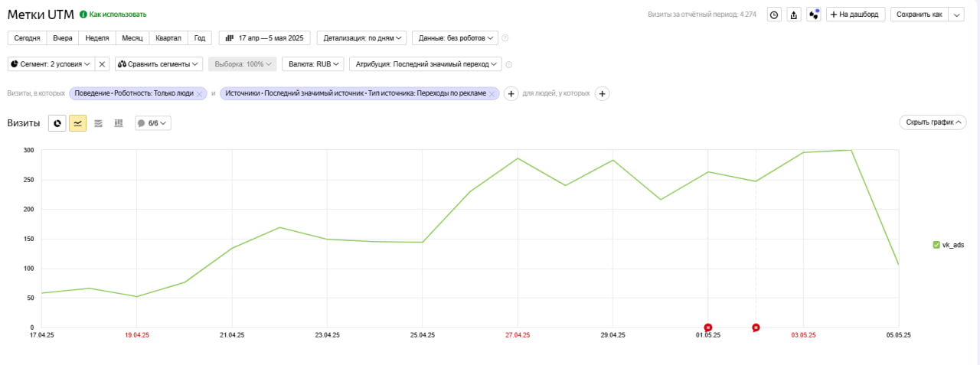Collapse chart with 'Скрыть график'
The height and width of the screenshot is (365, 980).
click(932, 122)
